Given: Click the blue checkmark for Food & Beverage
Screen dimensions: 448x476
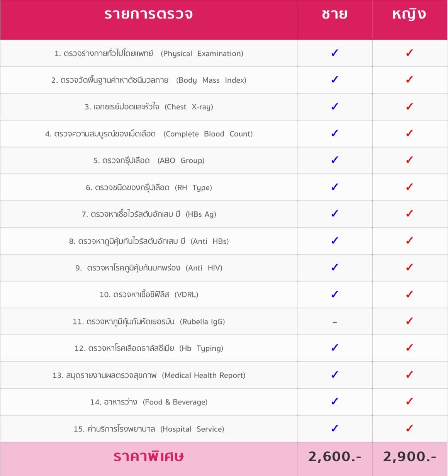Looking at the screenshot, I should (334, 401).
